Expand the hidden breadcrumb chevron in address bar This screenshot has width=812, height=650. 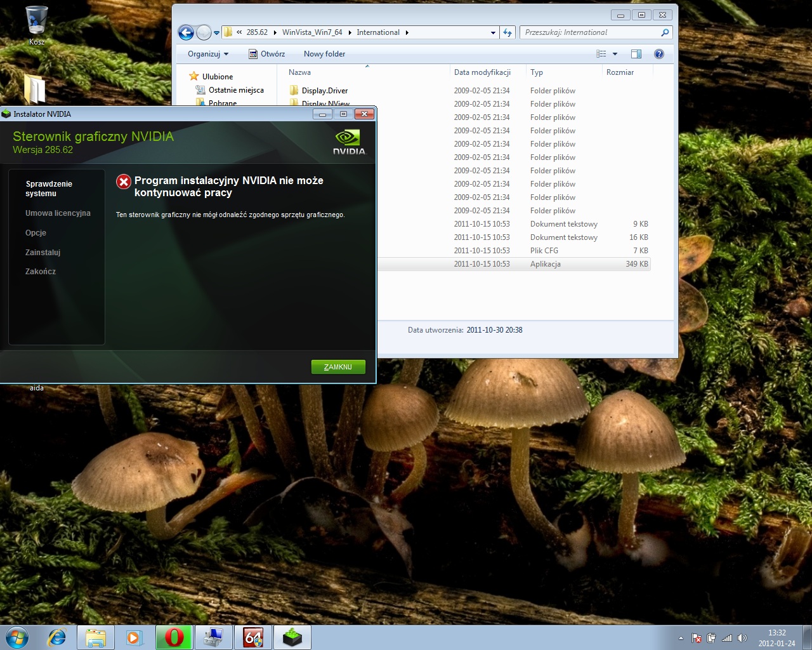239,32
